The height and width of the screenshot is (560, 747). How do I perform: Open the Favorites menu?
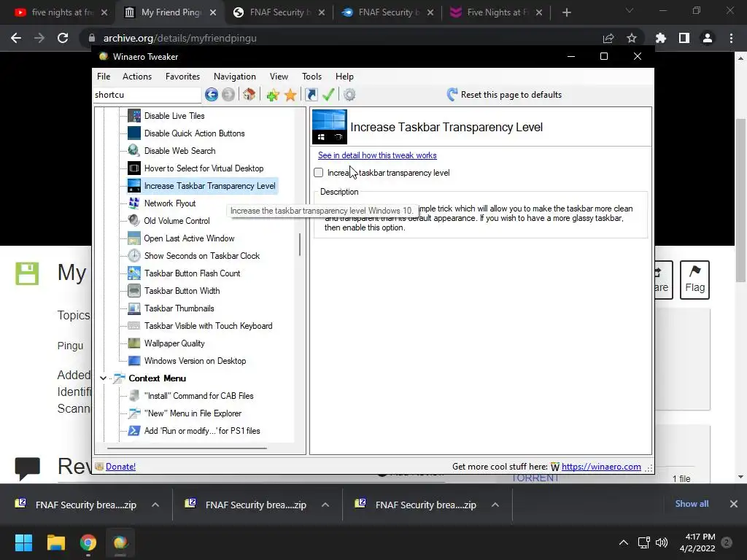click(182, 77)
